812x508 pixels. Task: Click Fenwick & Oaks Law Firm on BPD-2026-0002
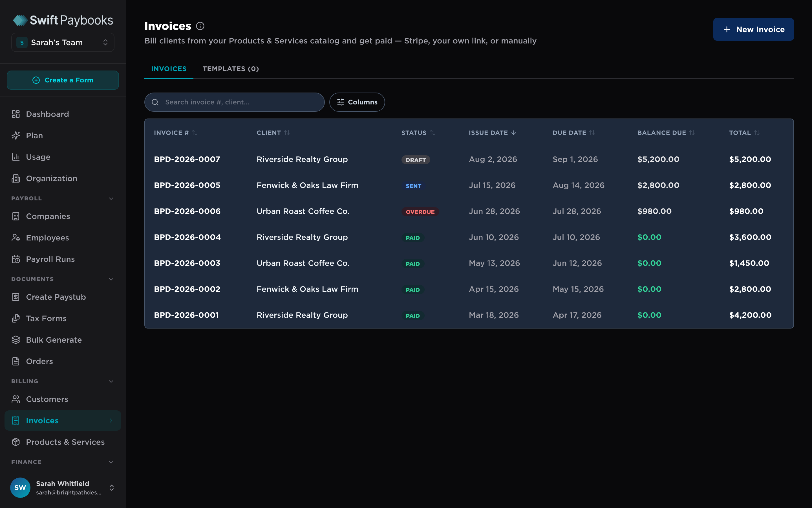(307, 289)
